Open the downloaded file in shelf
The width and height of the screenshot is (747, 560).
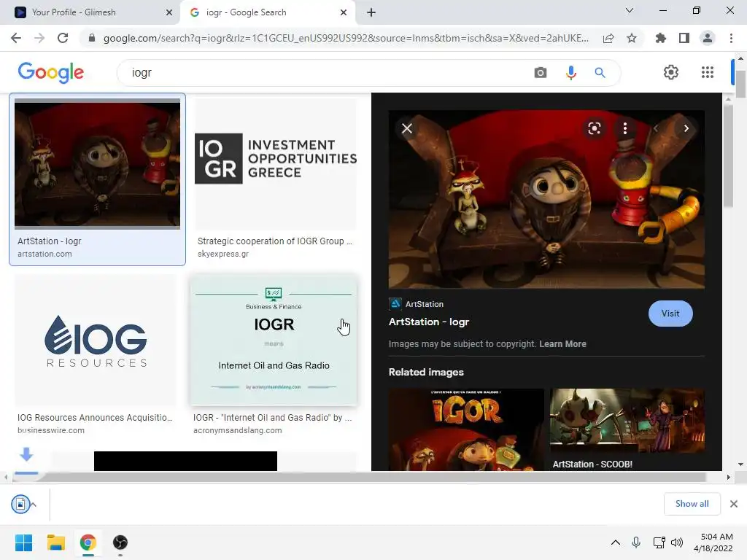20,504
